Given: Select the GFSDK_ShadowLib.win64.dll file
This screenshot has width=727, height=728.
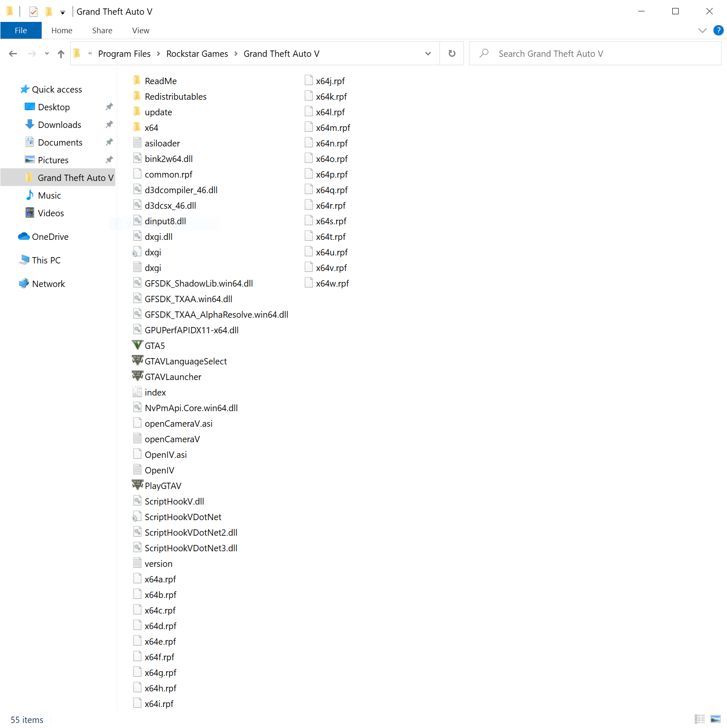Looking at the screenshot, I should coord(193,283).
